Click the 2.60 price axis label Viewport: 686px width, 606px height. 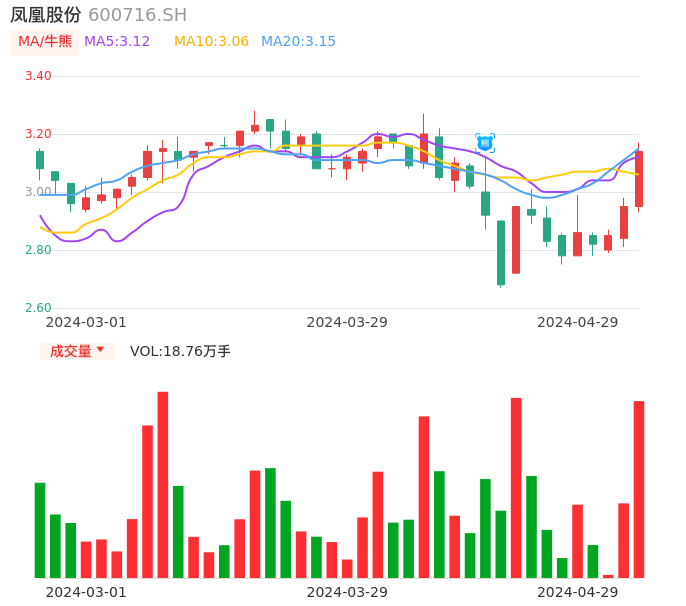tap(38, 308)
